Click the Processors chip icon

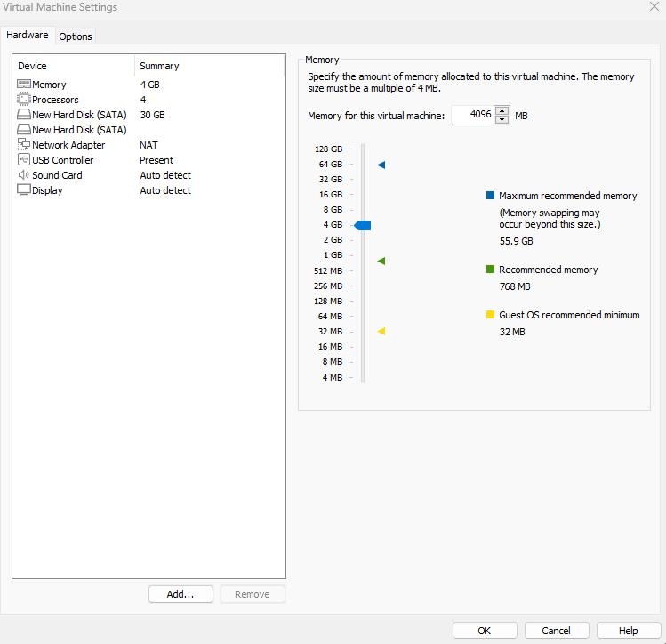[x=24, y=100]
